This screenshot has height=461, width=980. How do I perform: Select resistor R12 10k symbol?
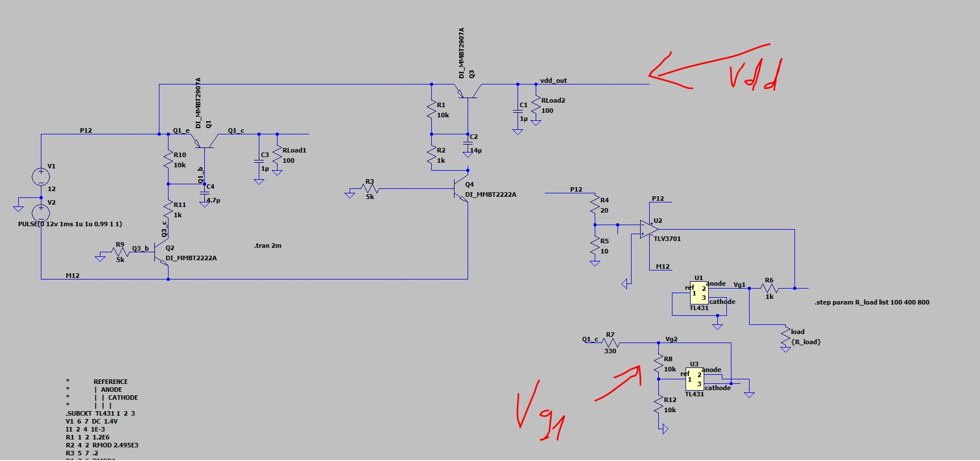(658, 404)
